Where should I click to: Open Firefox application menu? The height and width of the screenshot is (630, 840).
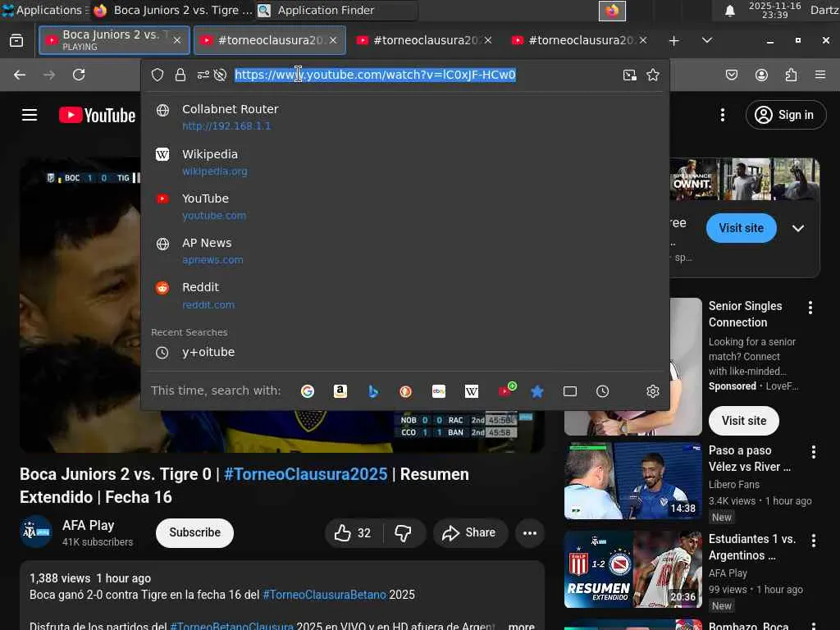820,75
